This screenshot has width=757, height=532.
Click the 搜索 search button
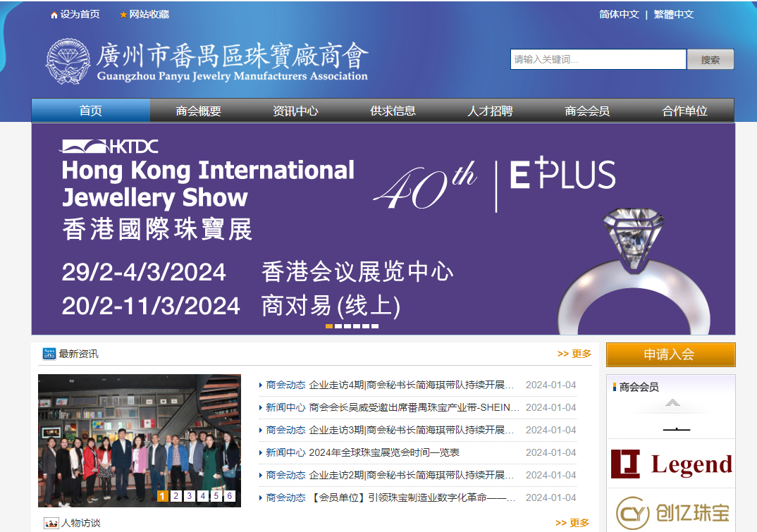710,59
